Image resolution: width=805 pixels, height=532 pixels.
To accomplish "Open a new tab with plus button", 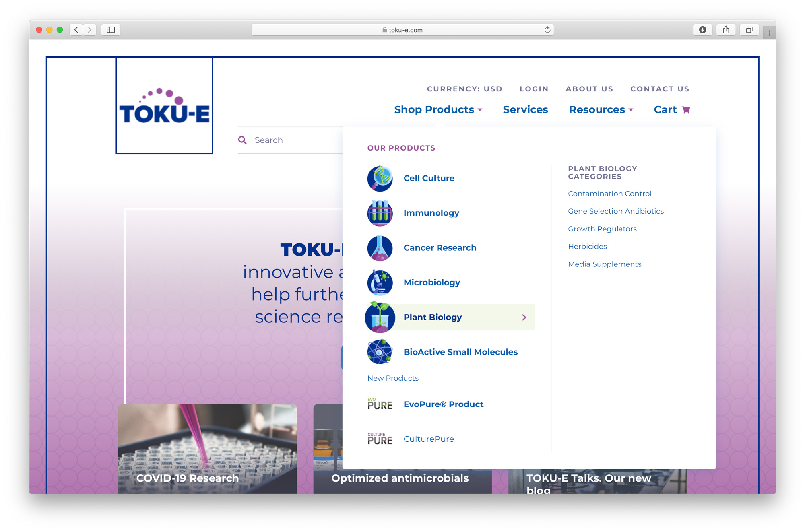I will pyautogui.click(x=769, y=33).
